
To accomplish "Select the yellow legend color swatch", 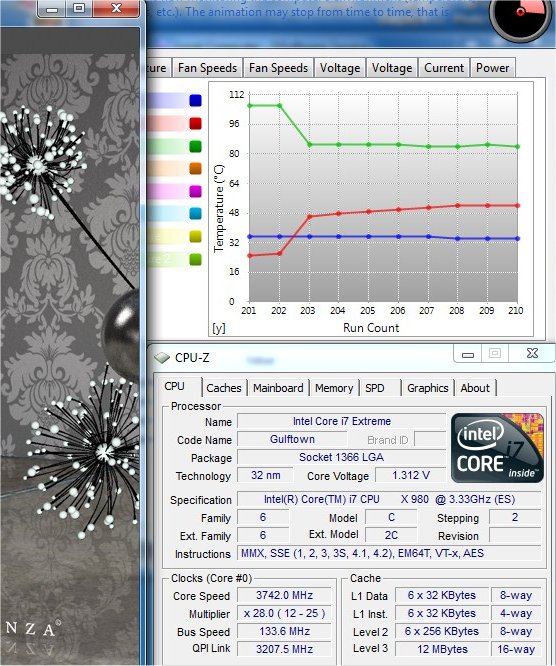I will click(x=195, y=237).
